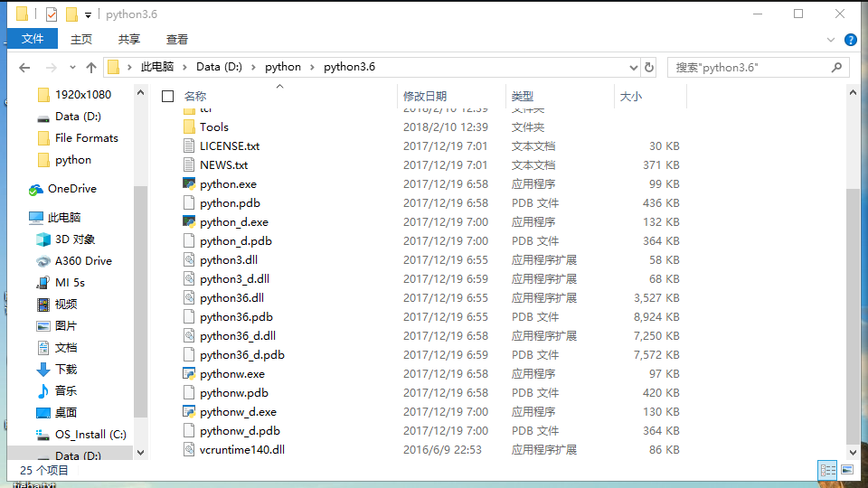
Task: Open the 查看 view ribbon tab
Action: point(177,39)
